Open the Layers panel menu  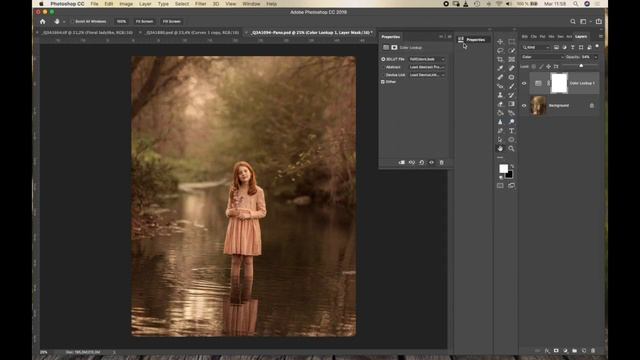pyautogui.click(x=600, y=36)
